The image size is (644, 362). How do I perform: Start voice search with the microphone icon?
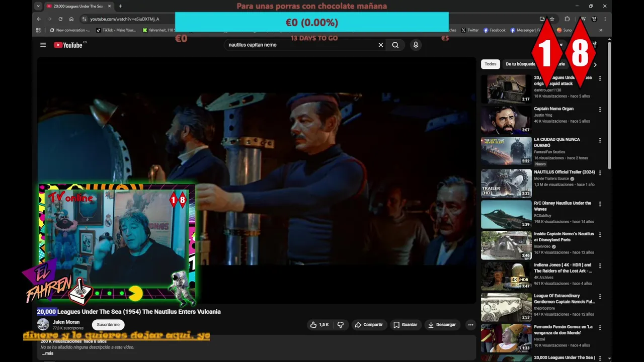tap(416, 45)
